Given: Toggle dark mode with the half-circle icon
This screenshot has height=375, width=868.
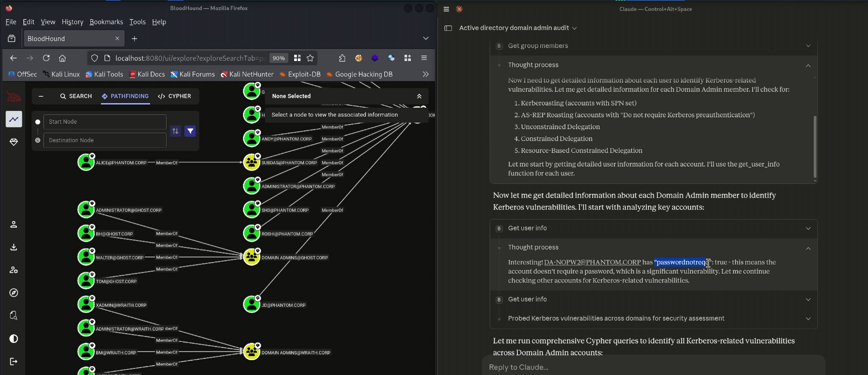Looking at the screenshot, I should coord(14,339).
